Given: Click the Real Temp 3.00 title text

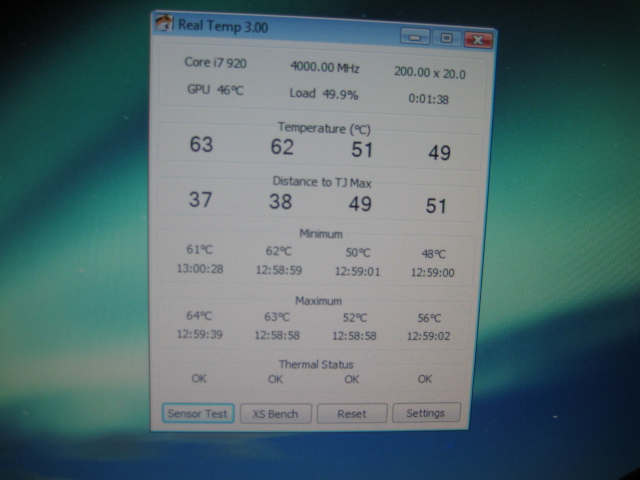Looking at the screenshot, I should [223, 26].
